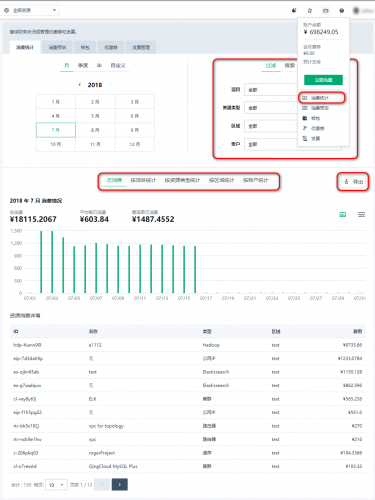Click the gear icon in the resource selector
This screenshot has height=500, width=375.
6,10
